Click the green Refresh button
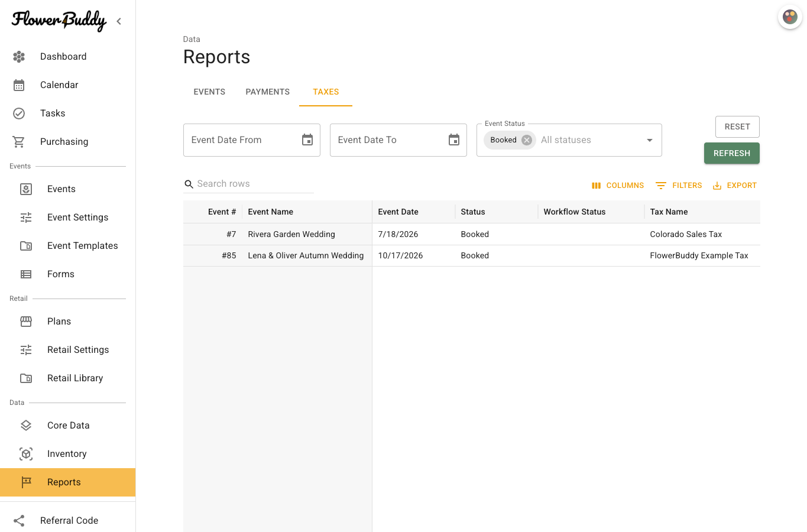 732,153
